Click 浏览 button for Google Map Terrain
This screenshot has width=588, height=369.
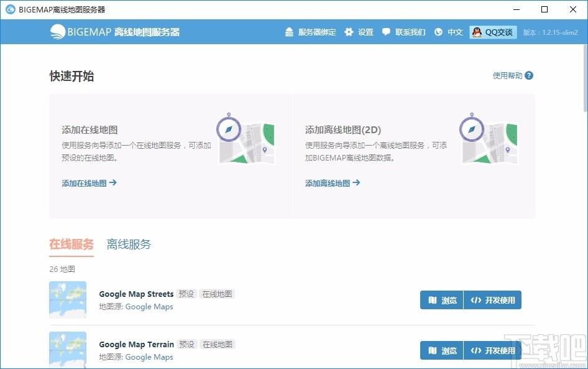pos(442,350)
